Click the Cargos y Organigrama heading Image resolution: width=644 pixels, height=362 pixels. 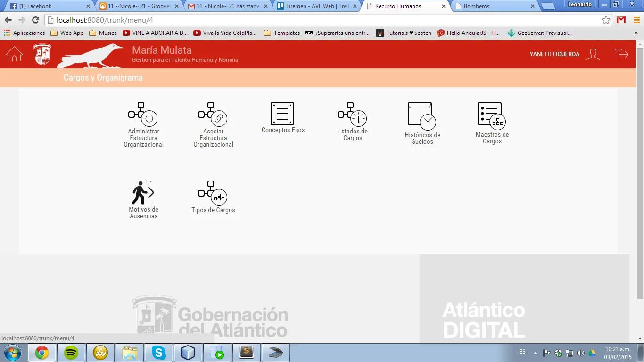[x=103, y=78]
